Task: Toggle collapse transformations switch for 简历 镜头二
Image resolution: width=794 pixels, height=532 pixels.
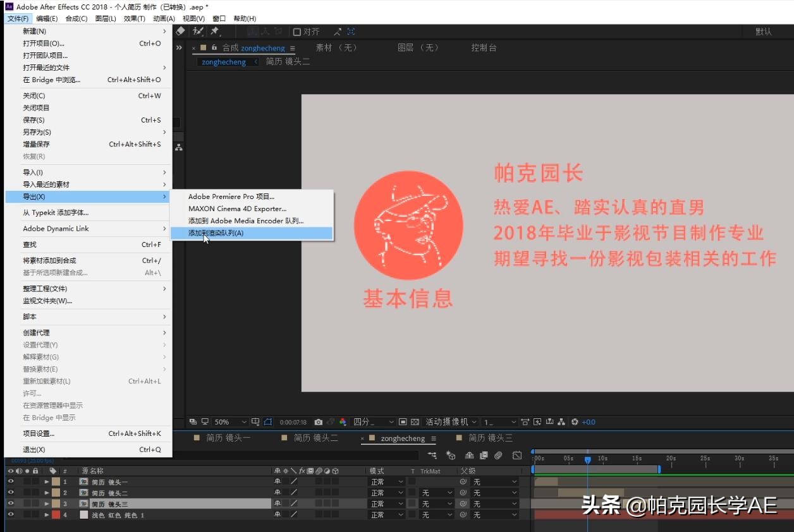Action: (x=285, y=493)
